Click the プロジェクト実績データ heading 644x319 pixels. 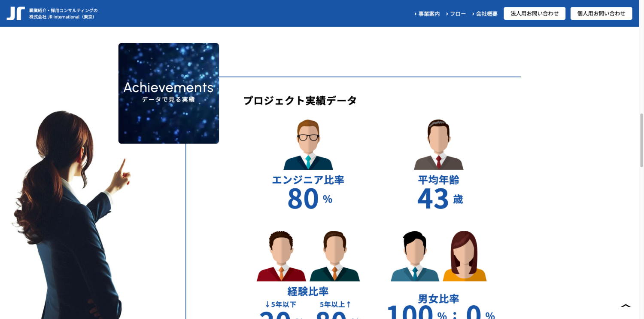pyautogui.click(x=300, y=101)
